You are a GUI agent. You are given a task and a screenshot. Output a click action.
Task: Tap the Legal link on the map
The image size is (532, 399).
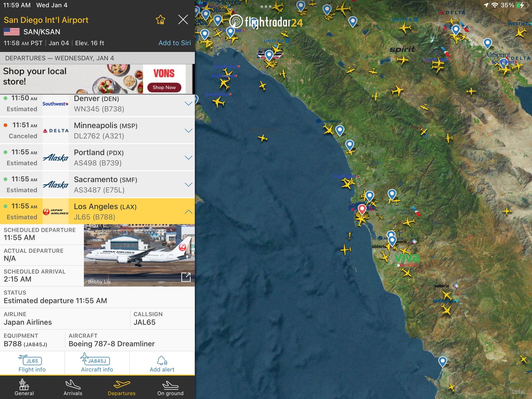click(518, 391)
